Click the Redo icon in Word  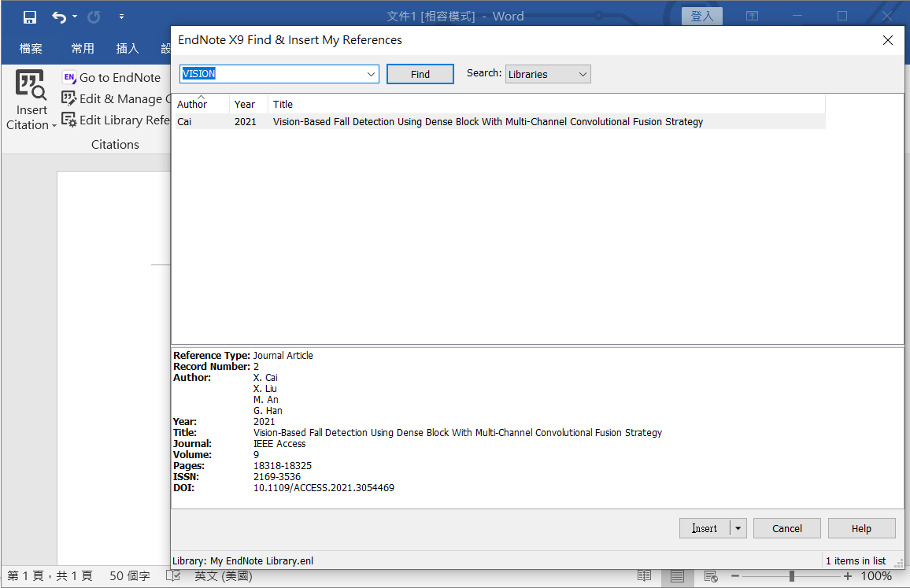click(94, 17)
